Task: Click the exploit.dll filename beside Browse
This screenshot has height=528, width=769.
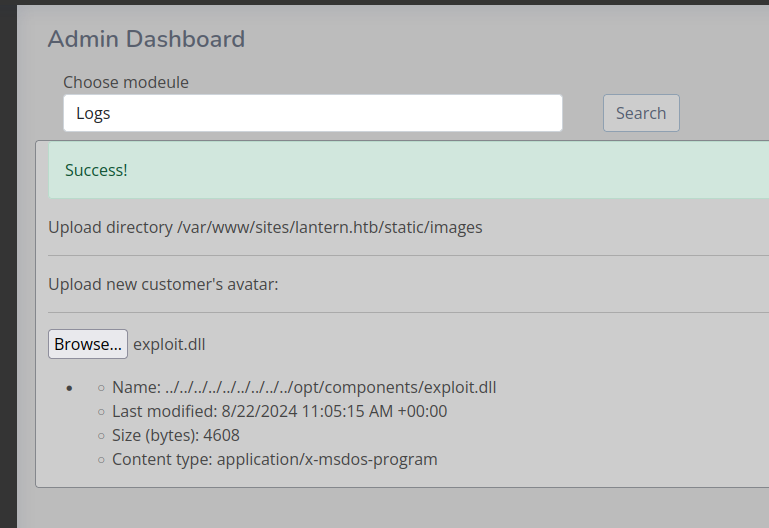Action: click(169, 344)
